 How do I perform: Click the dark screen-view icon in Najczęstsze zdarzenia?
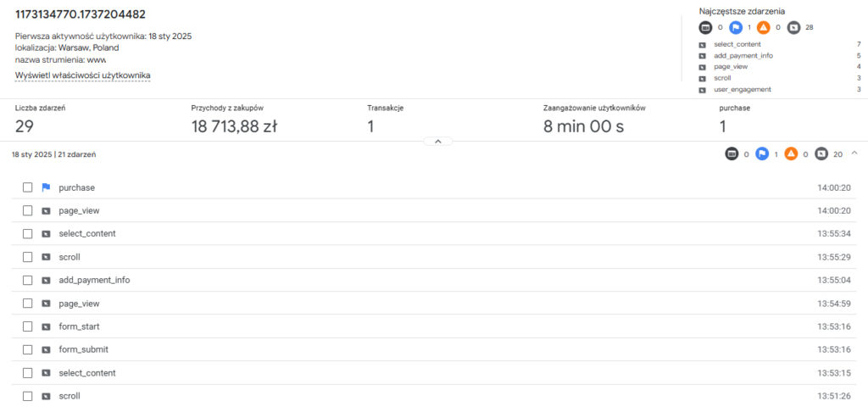(x=707, y=27)
